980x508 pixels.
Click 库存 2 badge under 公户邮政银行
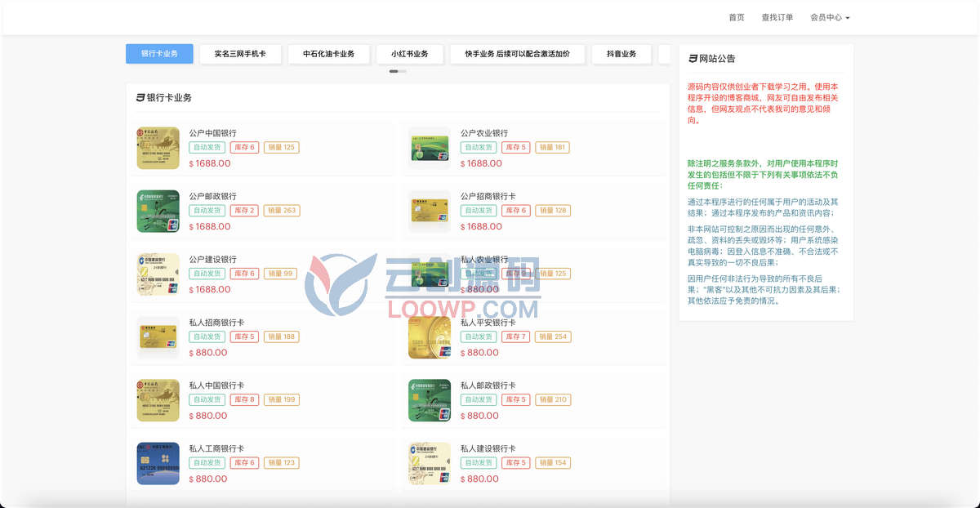(x=244, y=211)
